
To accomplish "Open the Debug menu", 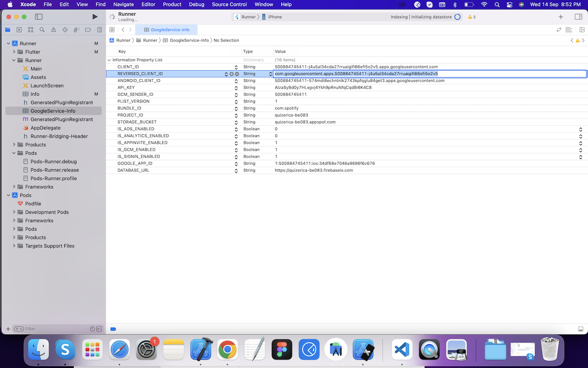I will tap(196, 4).
